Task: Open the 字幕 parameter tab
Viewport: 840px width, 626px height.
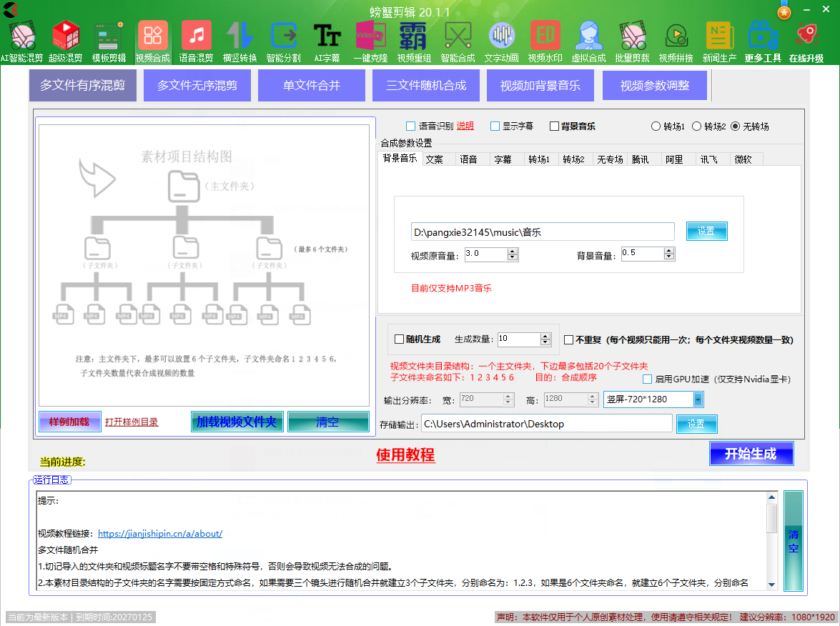Action: pos(503,159)
